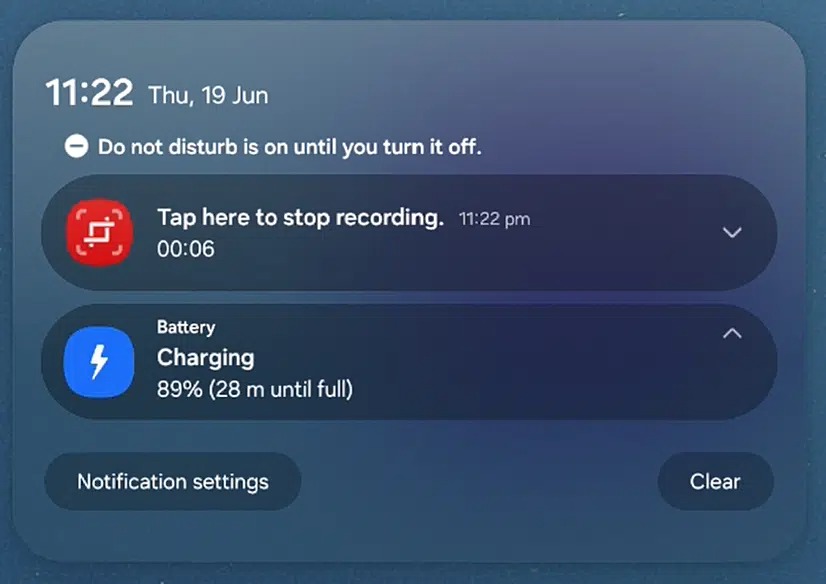This screenshot has height=584, width=826.
Task: Tap the 00:06 recording timer
Action: tap(185, 249)
